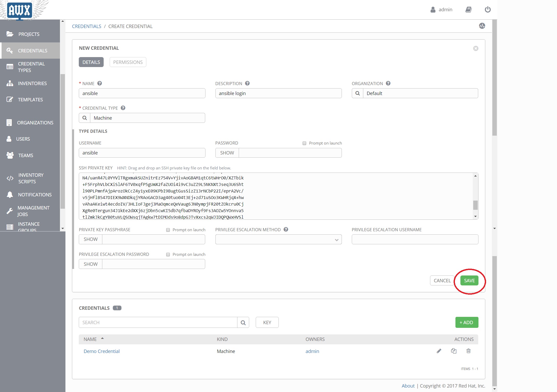The height and width of the screenshot is (392, 557).
Task: Go to Credentials breadcrumb
Action: [86, 26]
